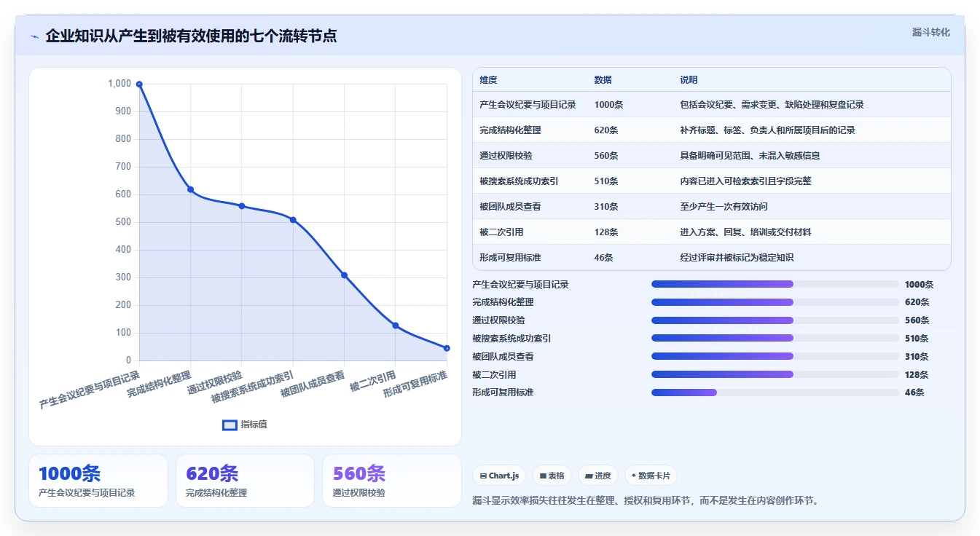Click the Chart.js chip
Screen dimensions: 980x536
499,476
